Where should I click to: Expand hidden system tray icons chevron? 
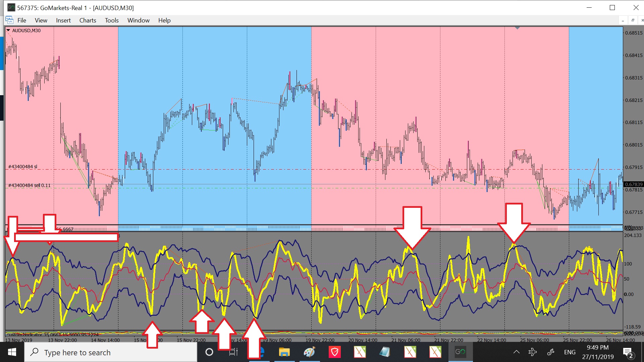coord(517,352)
